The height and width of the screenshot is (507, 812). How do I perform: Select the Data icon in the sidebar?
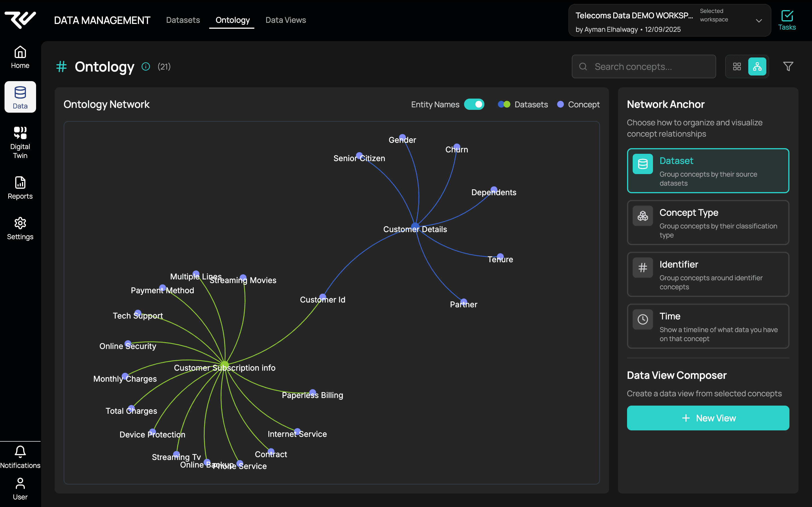[20, 97]
